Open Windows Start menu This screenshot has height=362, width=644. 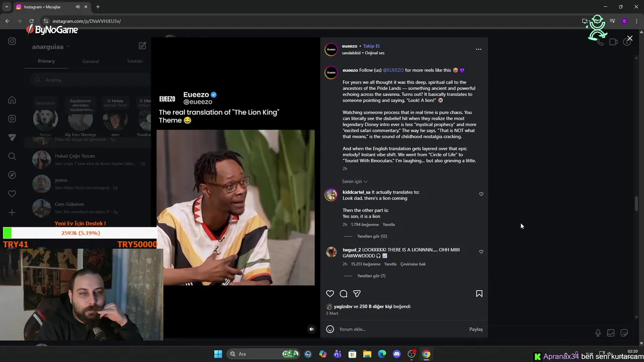(x=218, y=354)
